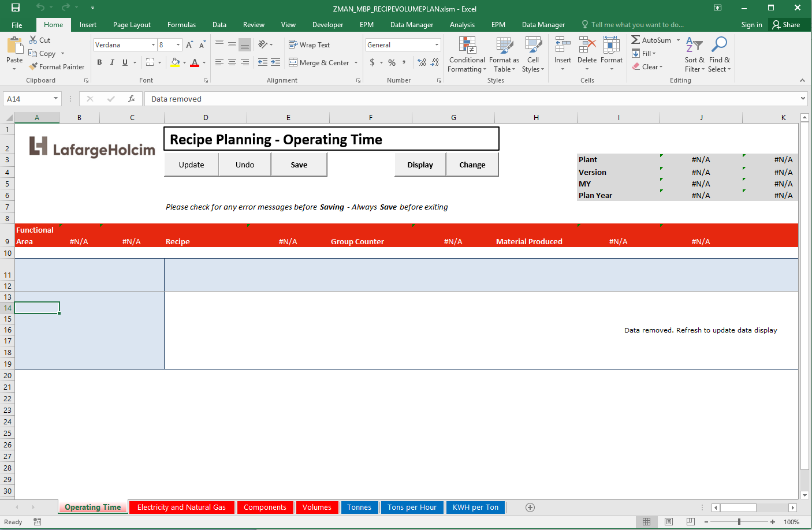Open Find & Select magnifier
This screenshot has height=530, width=812.
click(720, 54)
